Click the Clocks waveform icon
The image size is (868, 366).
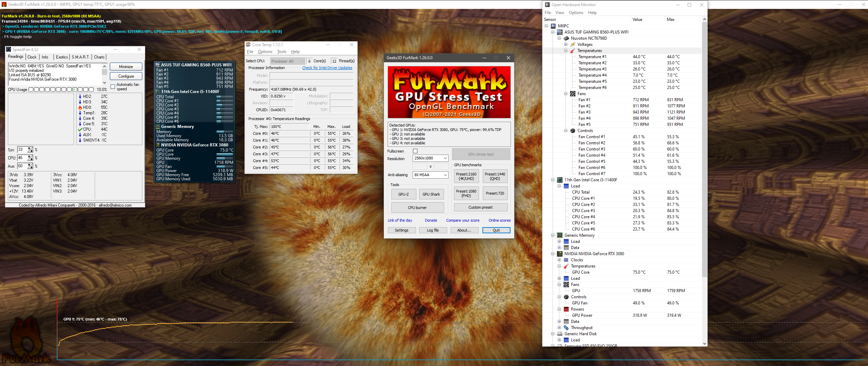click(x=566, y=260)
